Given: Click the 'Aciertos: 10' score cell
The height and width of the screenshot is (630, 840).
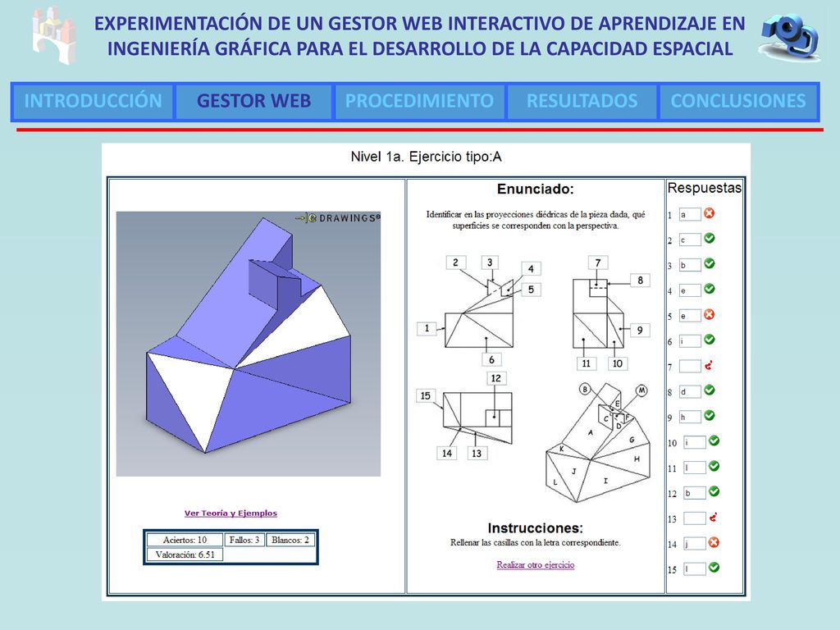Looking at the screenshot, I should (x=185, y=540).
